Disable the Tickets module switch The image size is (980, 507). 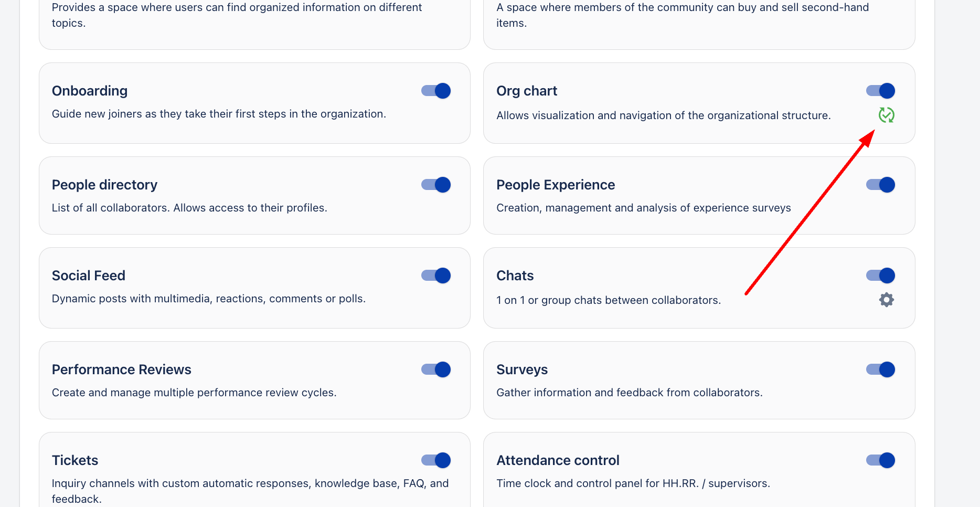(436, 460)
